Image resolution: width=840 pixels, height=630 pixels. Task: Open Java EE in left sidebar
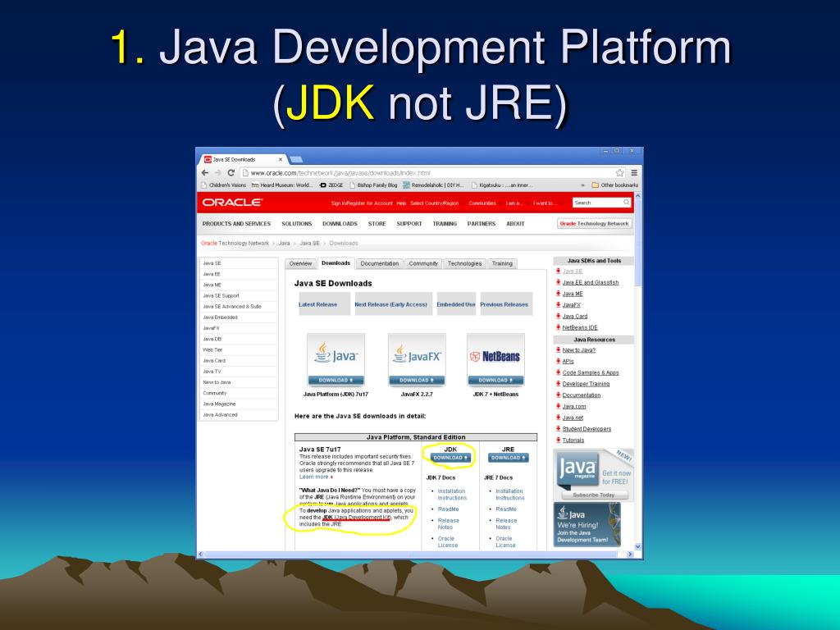pyautogui.click(x=239, y=274)
